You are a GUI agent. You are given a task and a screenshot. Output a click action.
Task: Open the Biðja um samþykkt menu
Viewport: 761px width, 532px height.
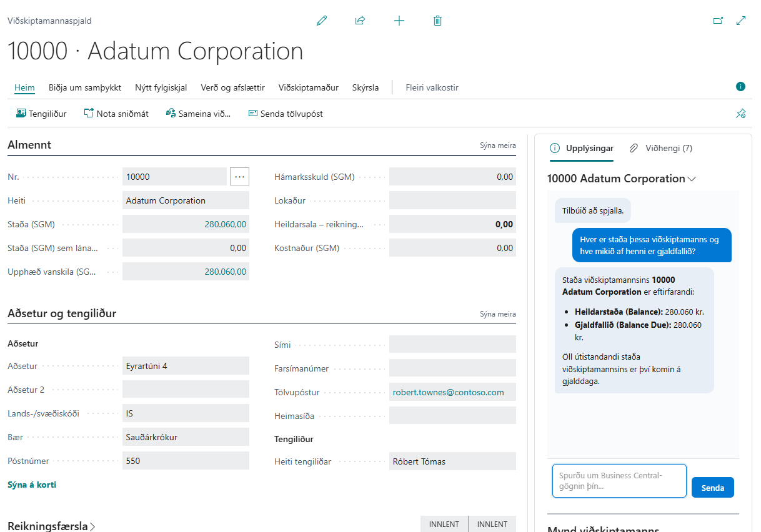pyautogui.click(x=85, y=87)
